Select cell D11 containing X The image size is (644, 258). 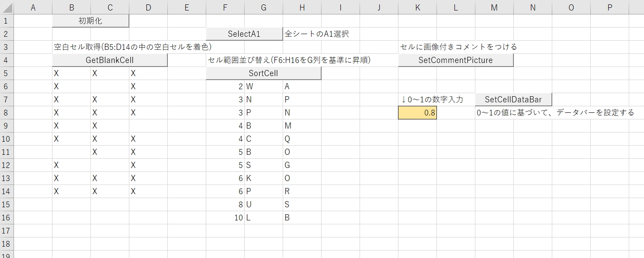coord(148,152)
